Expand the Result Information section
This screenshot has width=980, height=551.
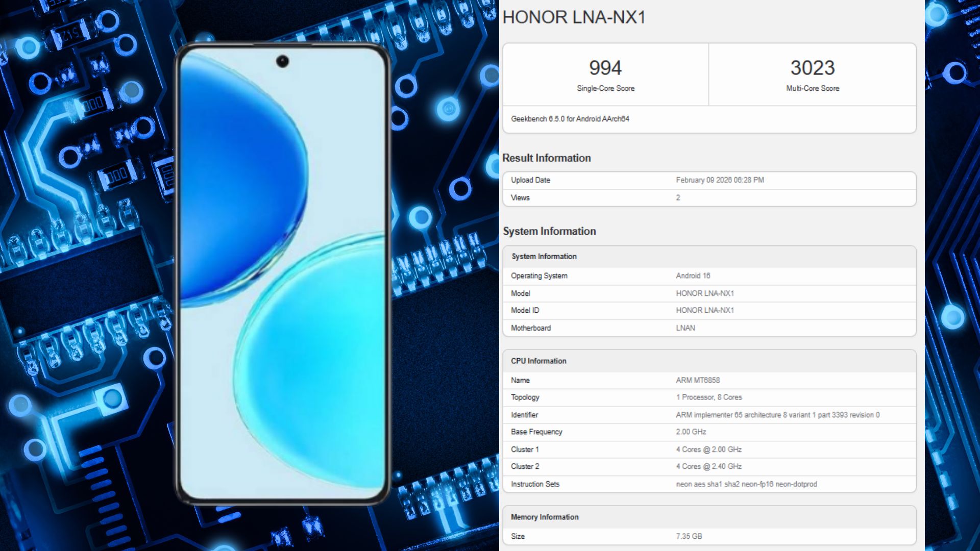[x=547, y=158]
